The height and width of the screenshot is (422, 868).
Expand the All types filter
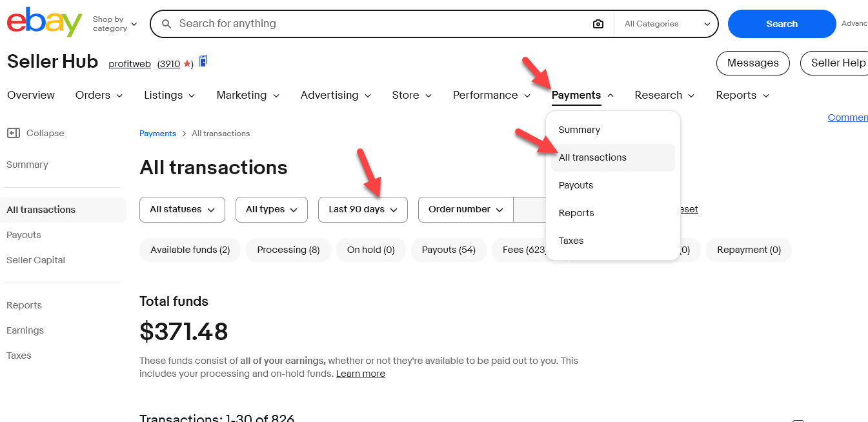[x=272, y=210]
